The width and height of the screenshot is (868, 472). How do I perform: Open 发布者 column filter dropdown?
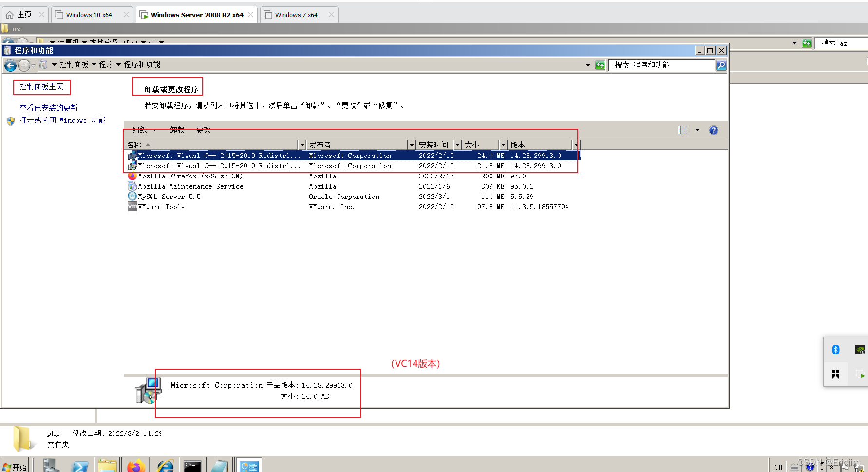pyautogui.click(x=412, y=145)
